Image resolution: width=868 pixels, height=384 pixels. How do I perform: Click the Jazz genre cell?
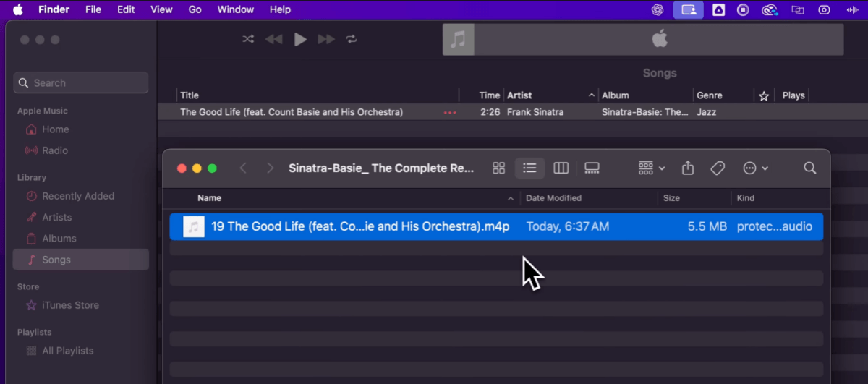click(707, 112)
